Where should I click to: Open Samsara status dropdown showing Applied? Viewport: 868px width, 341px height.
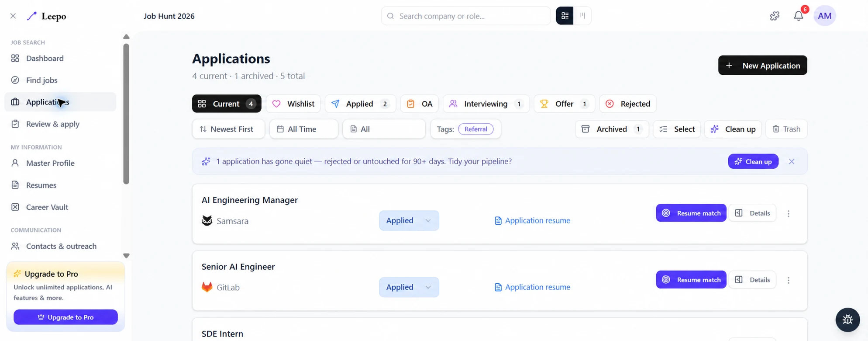[409, 220]
